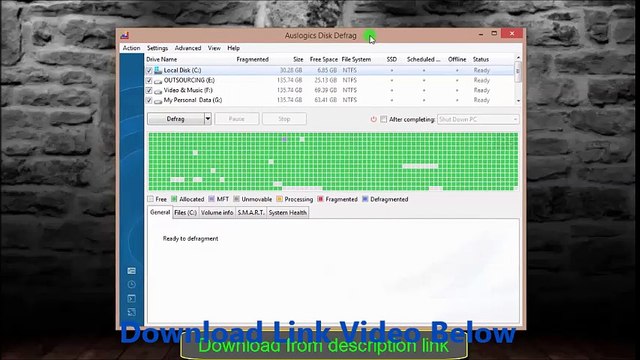This screenshot has width=640, height=360.
Task: Click 'Ready to defragment' status text
Action: 191,239
